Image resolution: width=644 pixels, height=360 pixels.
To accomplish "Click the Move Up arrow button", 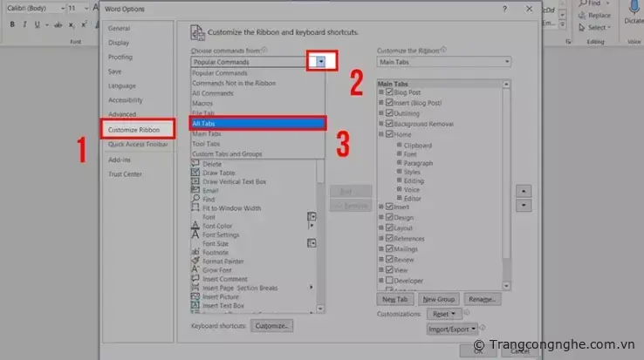I will pyautogui.click(x=524, y=190).
